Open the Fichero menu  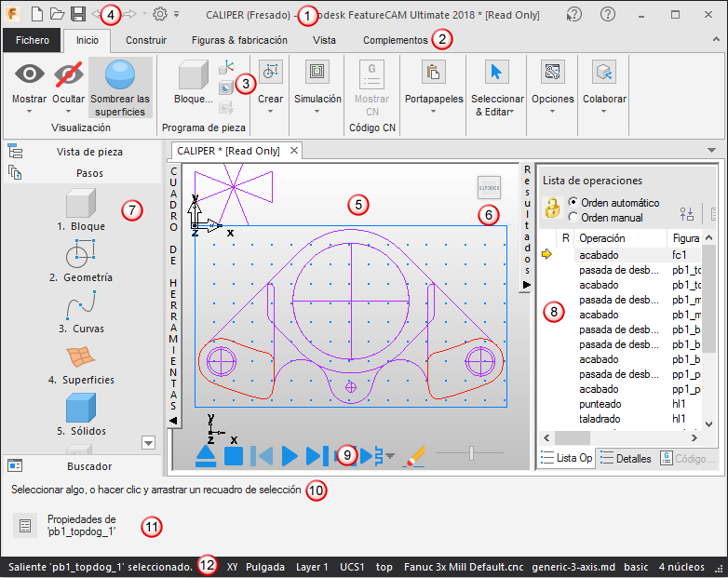coord(32,40)
